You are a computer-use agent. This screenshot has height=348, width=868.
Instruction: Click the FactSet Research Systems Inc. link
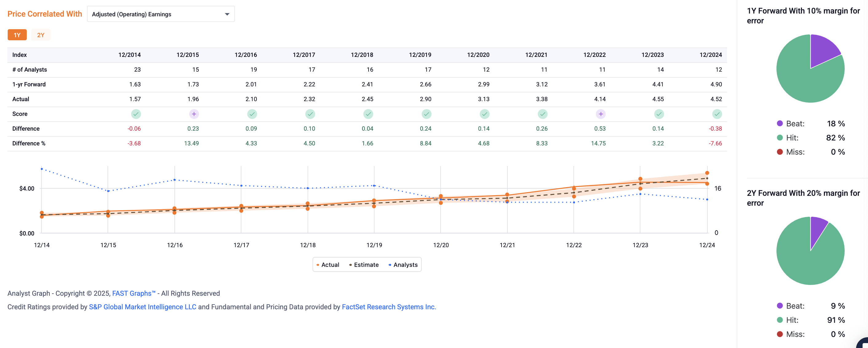point(389,307)
